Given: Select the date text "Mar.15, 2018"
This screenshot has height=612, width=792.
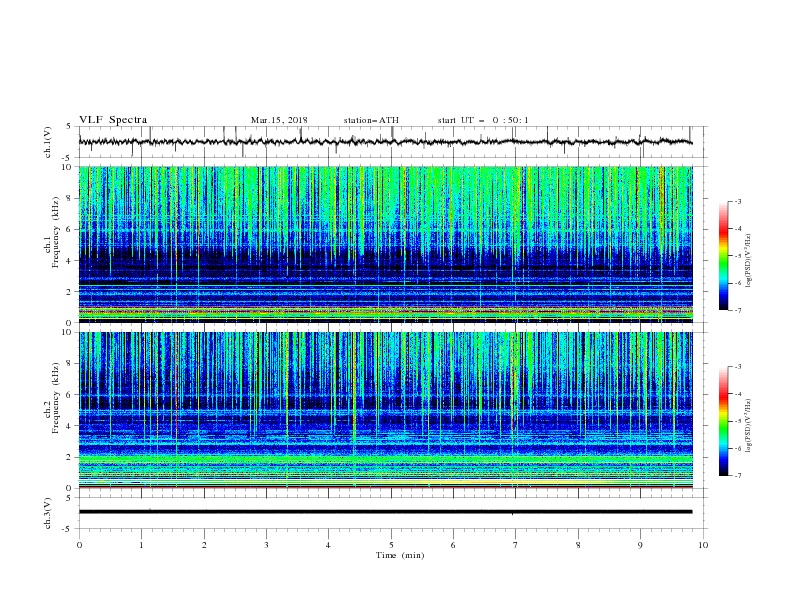Looking at the screenshot, I should pyautogui.click(x=279, y=120).
